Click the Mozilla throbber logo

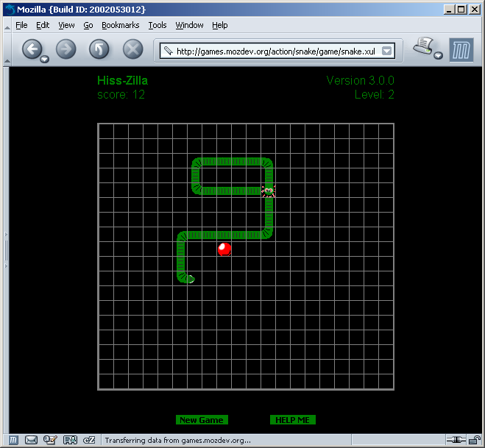point(460,49)
